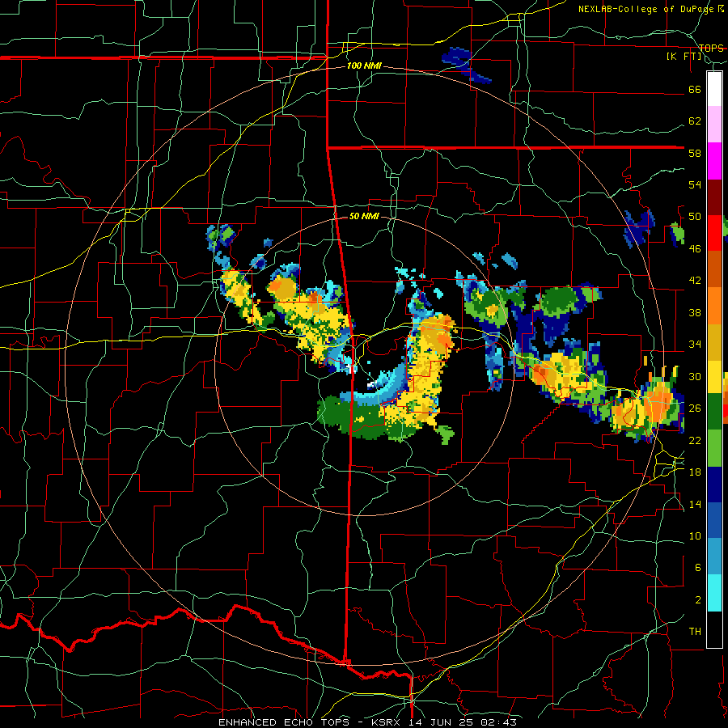Click the dark green 30 kft legend swatch
Image resolution: width=728 pixels, height=728 pixels.
(714, 412)
